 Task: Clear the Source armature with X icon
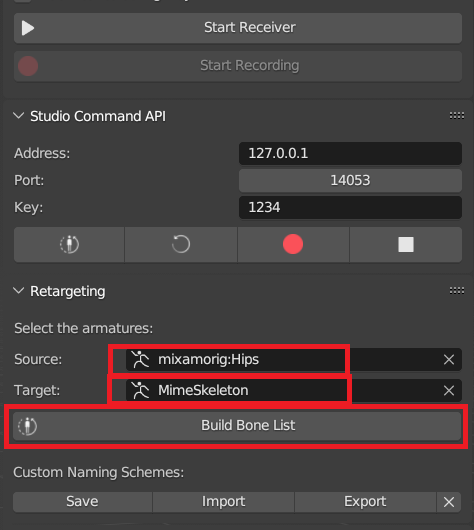449,360
